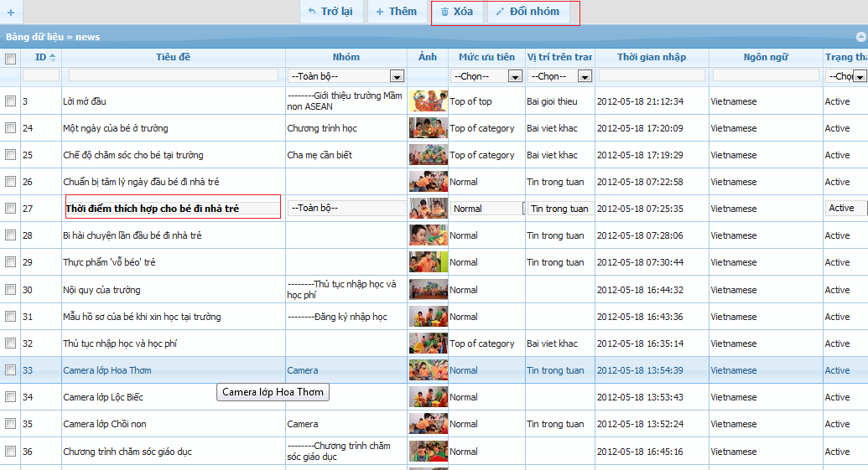Image resolution: width=868 pixels, height=470 pixels.
Task: Expand the Vị trí trên trang filter dropdown
Action: [585, 76]
